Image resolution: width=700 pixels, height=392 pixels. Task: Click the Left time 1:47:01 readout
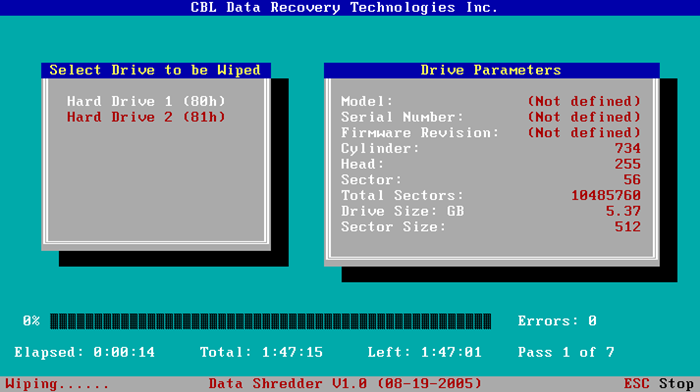pyautogui.click(x=425, y=352)
